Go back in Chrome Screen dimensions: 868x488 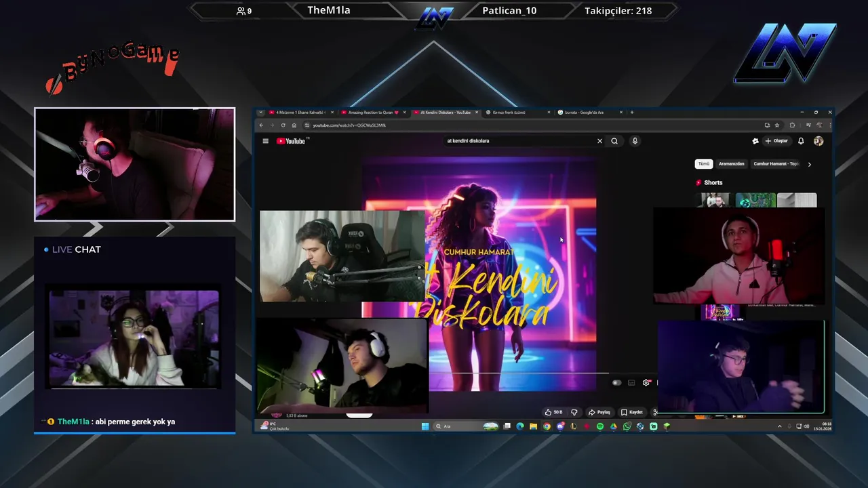[262, 125]
